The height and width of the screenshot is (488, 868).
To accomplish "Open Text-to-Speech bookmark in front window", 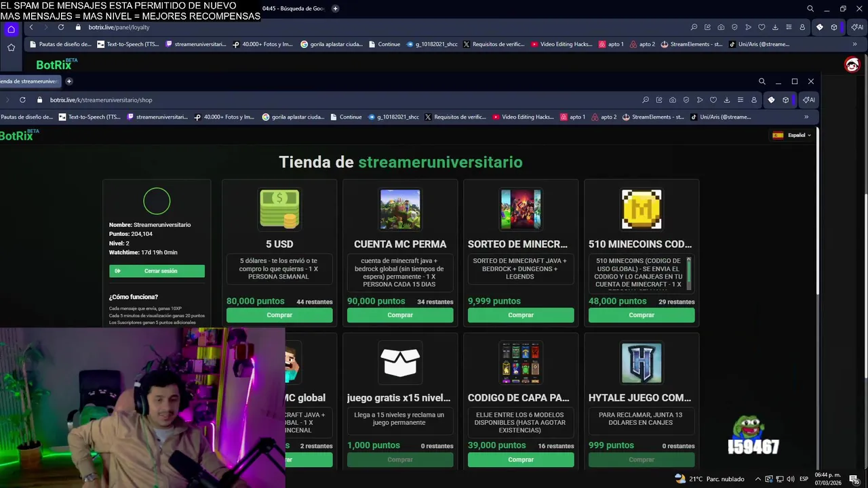I will [90, 117].
